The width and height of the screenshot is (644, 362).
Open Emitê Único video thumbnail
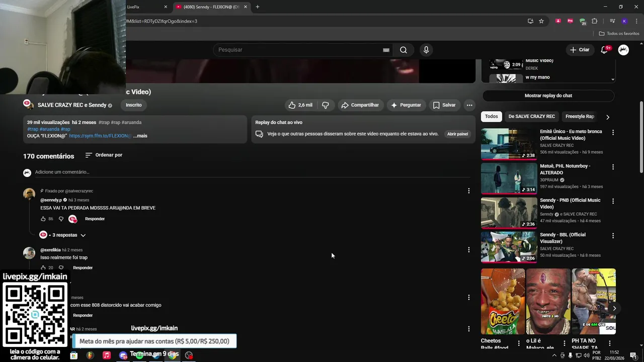click(509, 144)
